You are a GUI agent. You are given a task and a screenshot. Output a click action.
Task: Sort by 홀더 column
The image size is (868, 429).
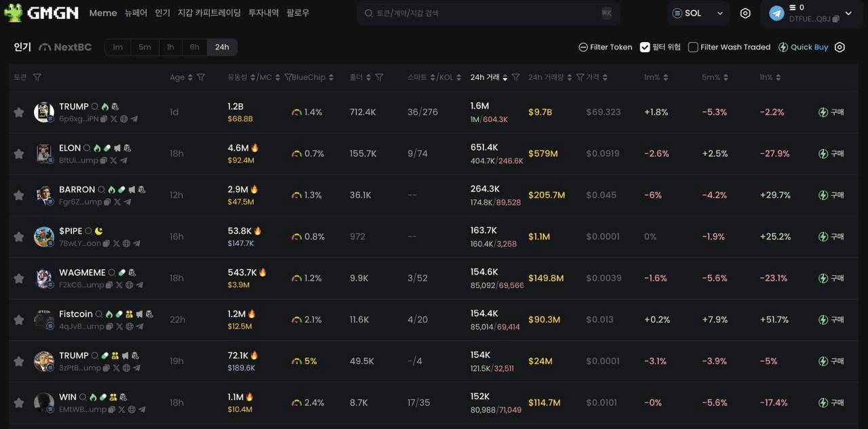click(368, 77)
